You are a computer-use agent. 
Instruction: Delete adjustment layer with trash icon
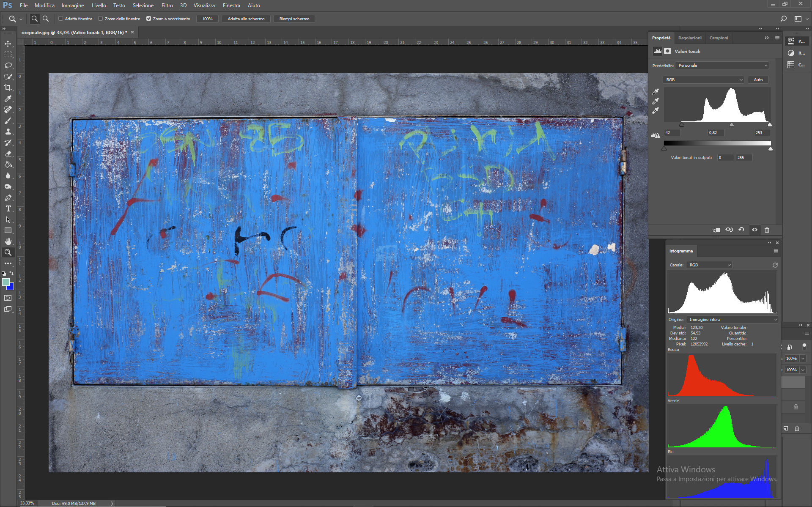coord(767,230)
